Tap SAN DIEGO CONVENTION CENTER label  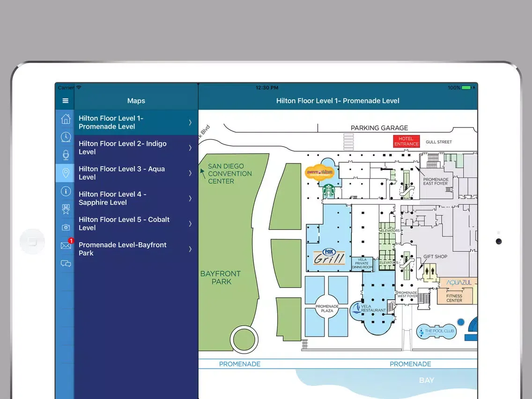229,174
